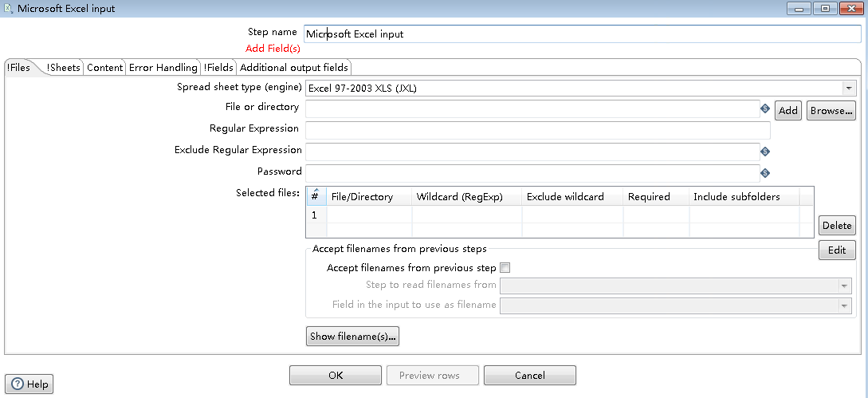Minimize the Microsoft Excel input window

(x=800, y=8)
